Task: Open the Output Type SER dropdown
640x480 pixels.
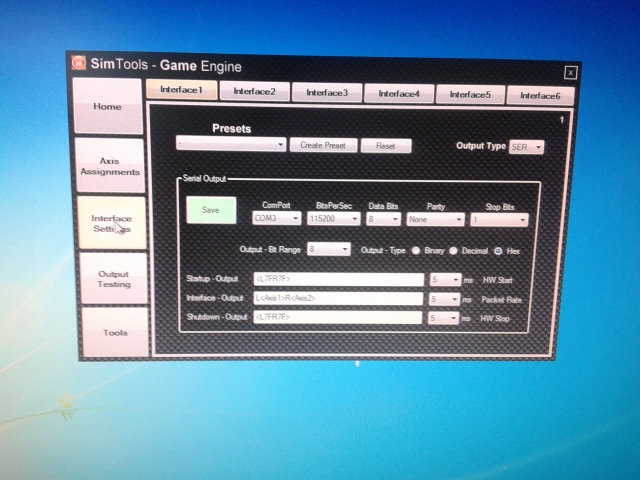Action: pos(527,147)
